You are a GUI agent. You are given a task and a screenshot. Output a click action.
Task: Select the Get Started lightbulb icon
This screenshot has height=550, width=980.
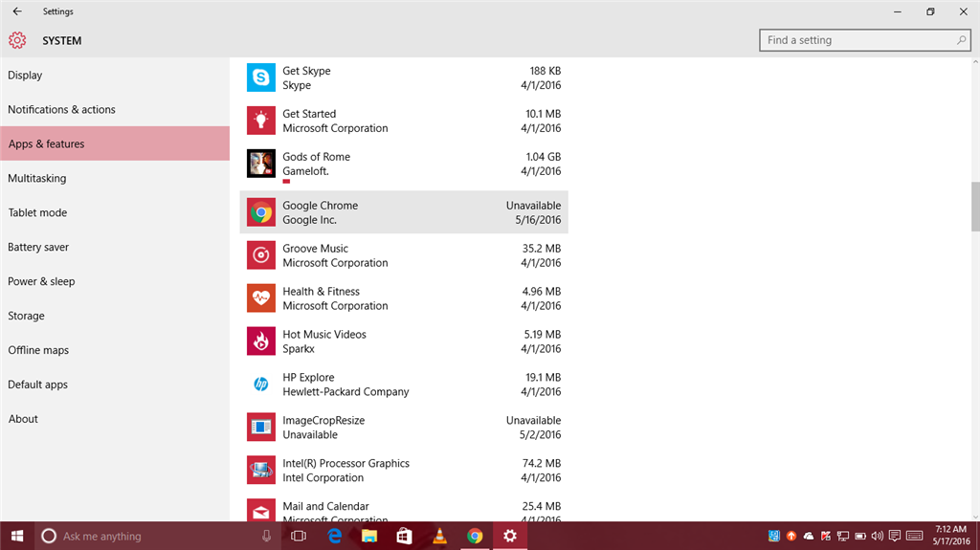pos(260,121)
